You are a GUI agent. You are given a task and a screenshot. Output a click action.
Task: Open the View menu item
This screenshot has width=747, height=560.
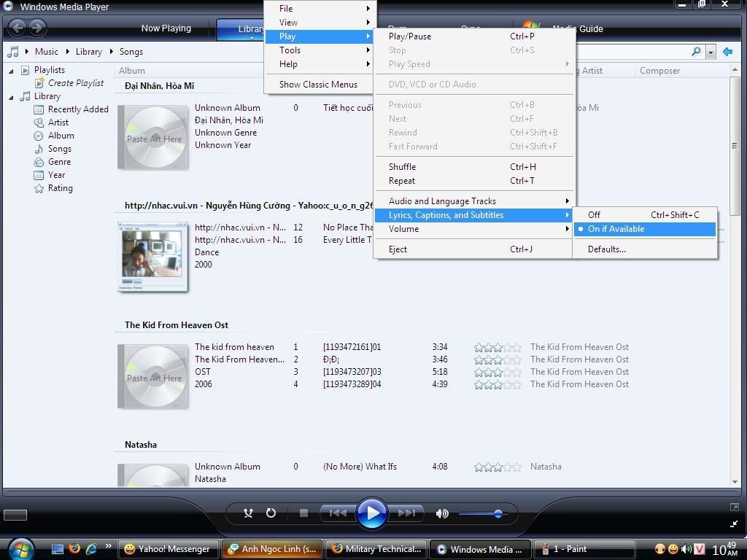pyautogui.click(x=288, y=23)
